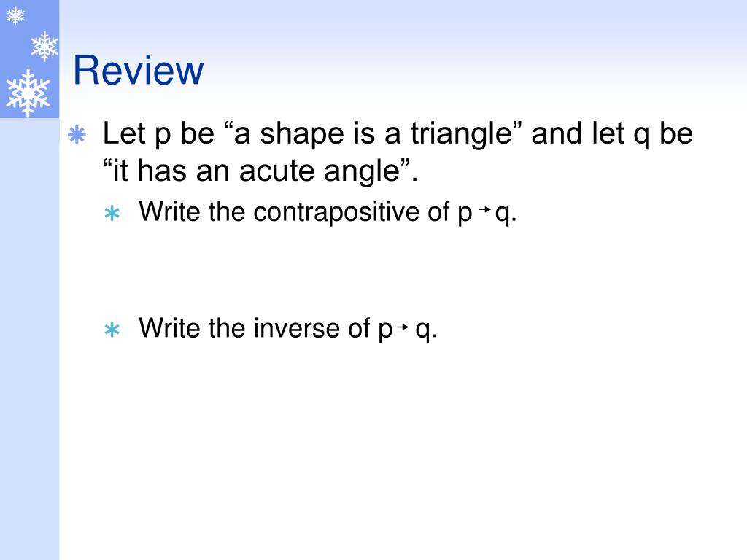The width and height of the screenshot is (747, 560).
Task: Click the medium snowflake beside Review title
Action: pyautogui.click(x=44, y=46)
